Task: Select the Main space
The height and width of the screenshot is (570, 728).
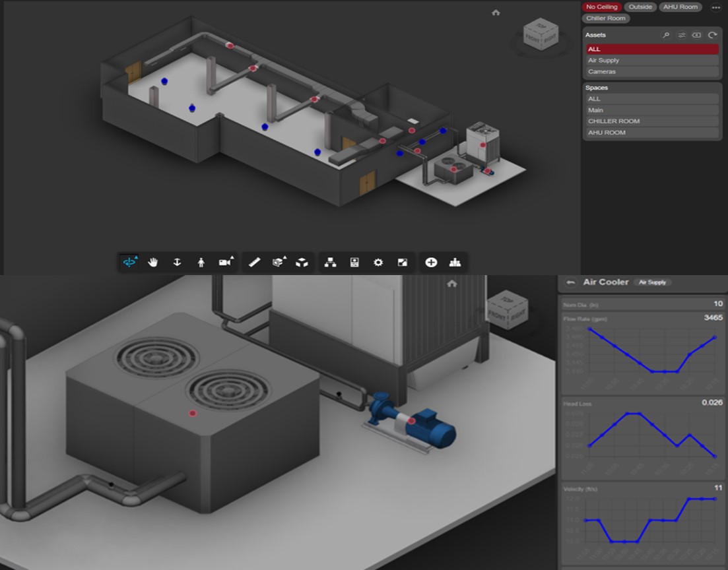Action: point(652,110)
